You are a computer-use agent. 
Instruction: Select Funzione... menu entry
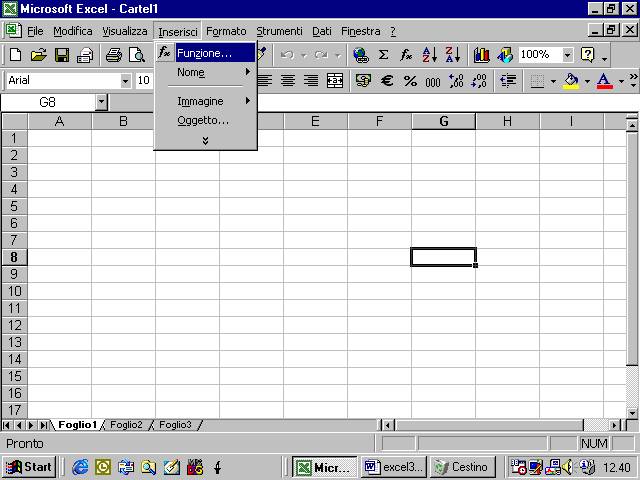204,53
